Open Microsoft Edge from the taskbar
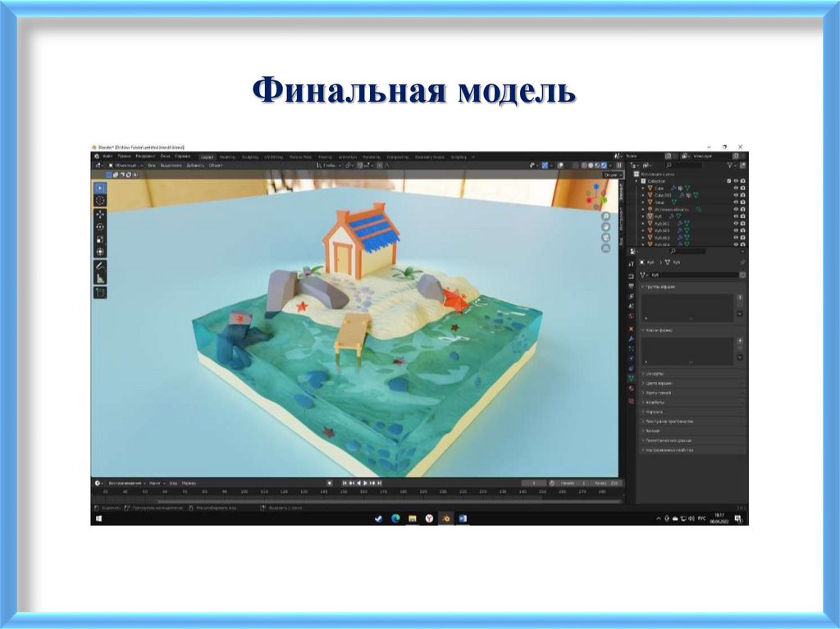Screen dimensions: 840x629 pos(395,518)
